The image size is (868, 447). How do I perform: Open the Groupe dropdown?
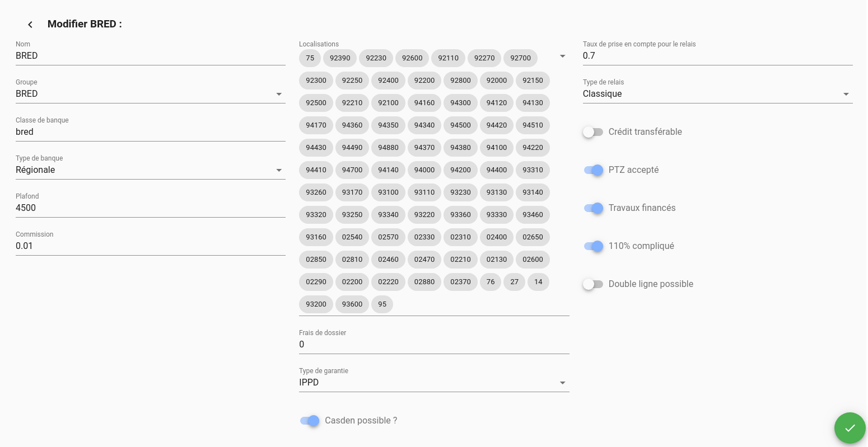tap(151, 94)
